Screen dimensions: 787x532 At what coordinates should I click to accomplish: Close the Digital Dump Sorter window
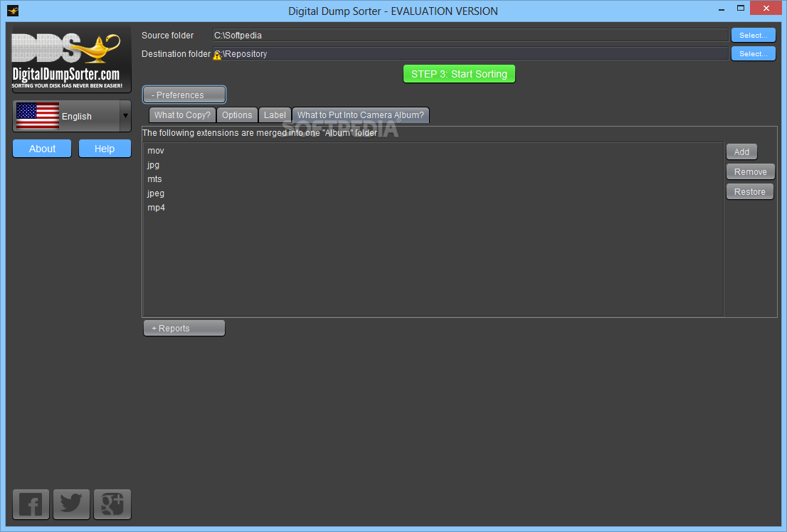pos(766,8)
